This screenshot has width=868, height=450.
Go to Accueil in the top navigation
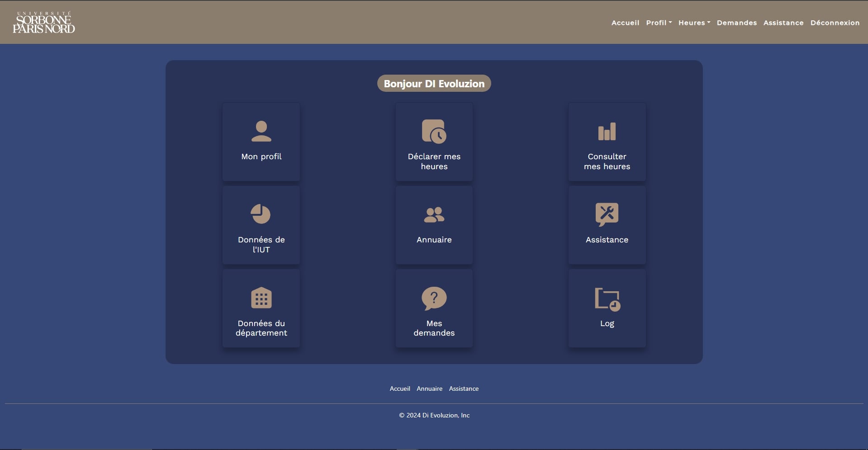(625, 23)
